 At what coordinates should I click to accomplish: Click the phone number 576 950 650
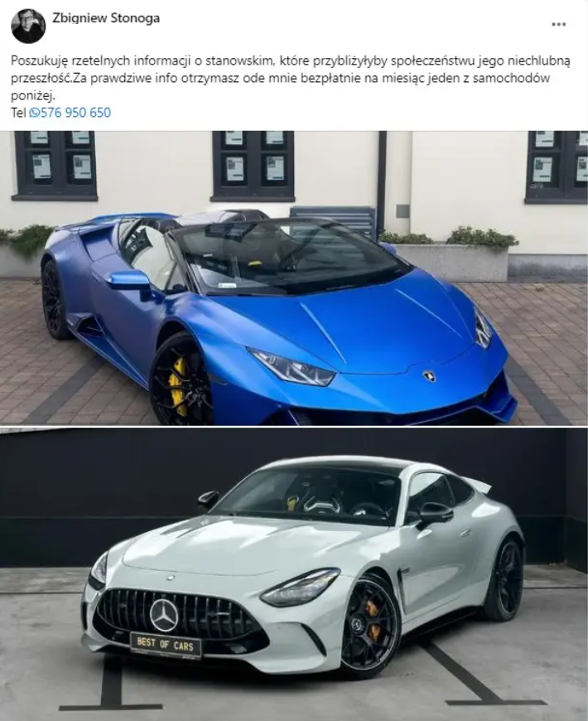tap(76, 113)
